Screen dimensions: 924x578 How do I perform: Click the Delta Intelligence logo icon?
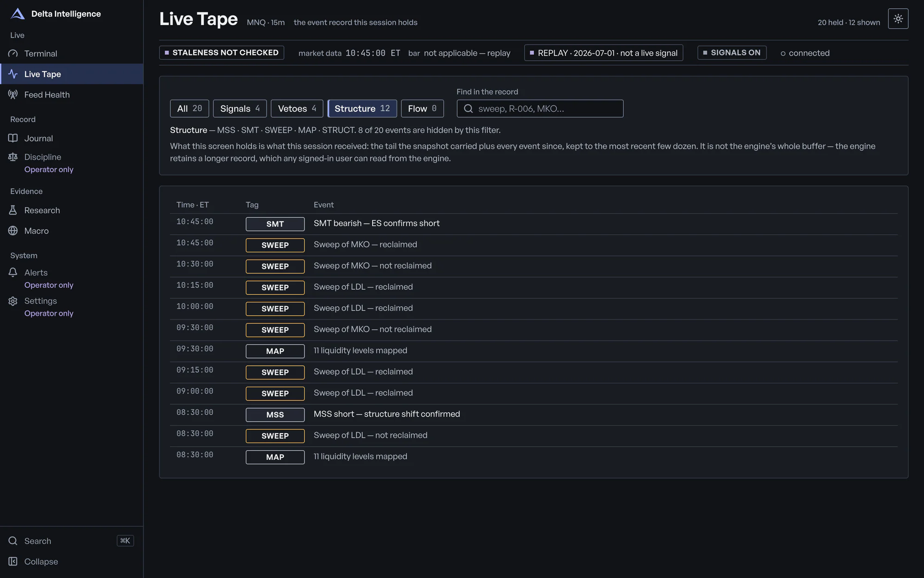point(18,14)
